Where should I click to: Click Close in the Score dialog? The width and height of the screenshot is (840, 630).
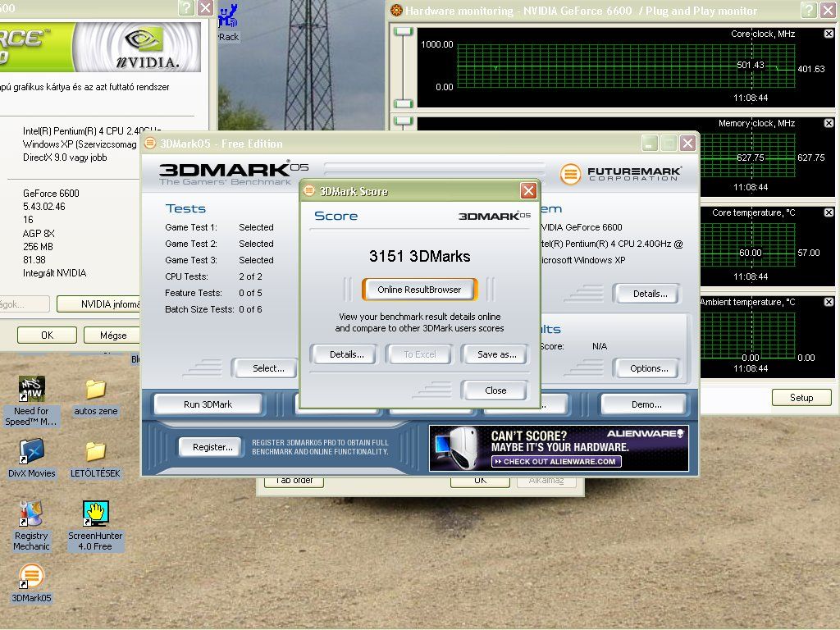[495, 390]
